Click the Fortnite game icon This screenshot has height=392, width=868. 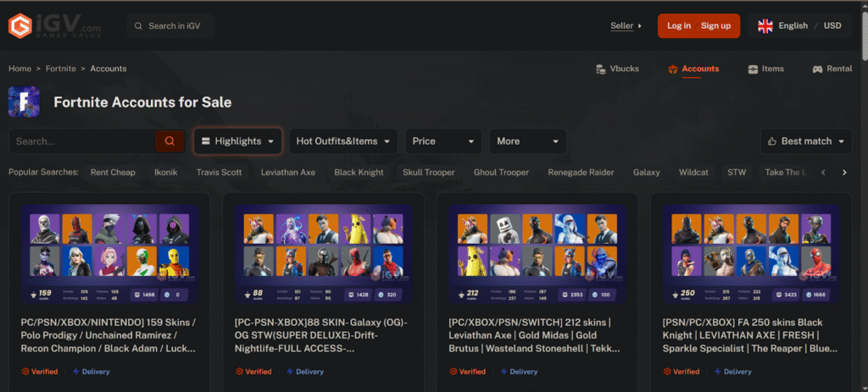pos(24,102)
